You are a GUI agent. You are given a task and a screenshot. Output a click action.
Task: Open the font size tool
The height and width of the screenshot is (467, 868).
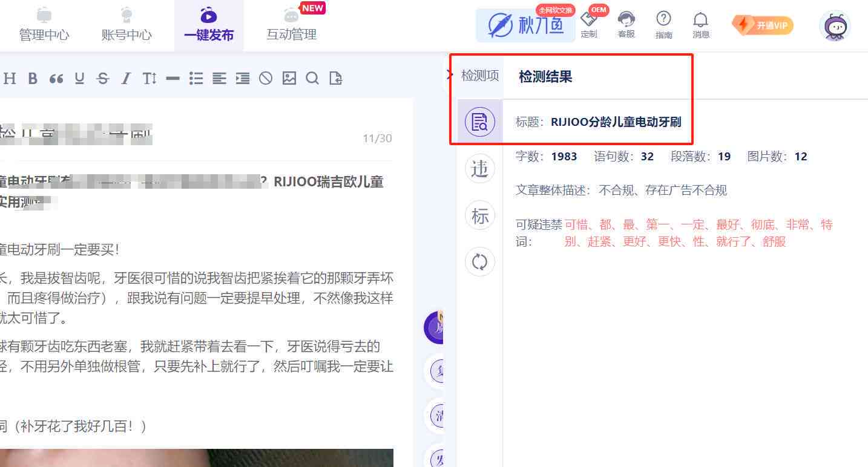(x=150, y=78)
